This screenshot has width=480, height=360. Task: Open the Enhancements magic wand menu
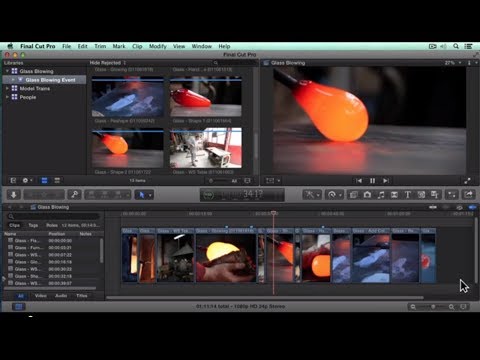tap(312, 195)
